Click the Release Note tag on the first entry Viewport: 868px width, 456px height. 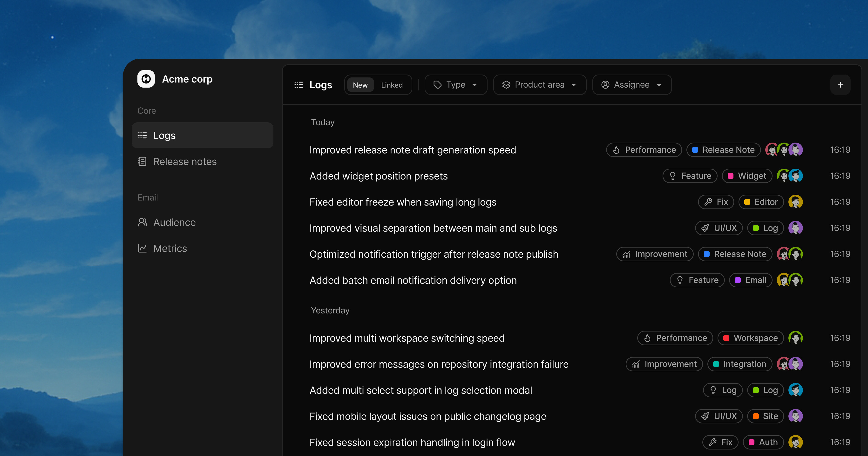coord(723,150)
